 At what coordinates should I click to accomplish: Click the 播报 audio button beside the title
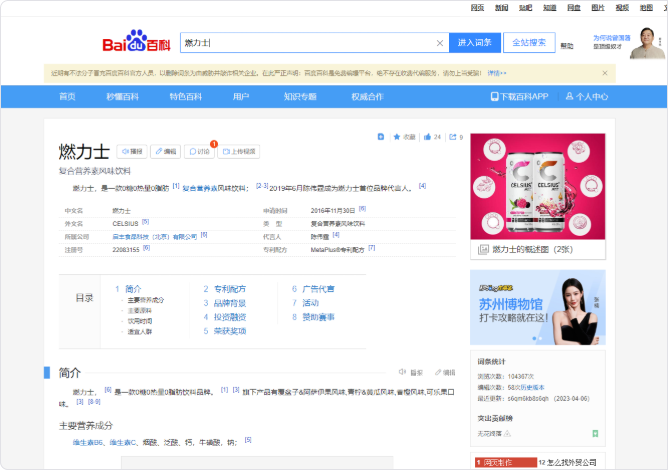click(132, 152)
